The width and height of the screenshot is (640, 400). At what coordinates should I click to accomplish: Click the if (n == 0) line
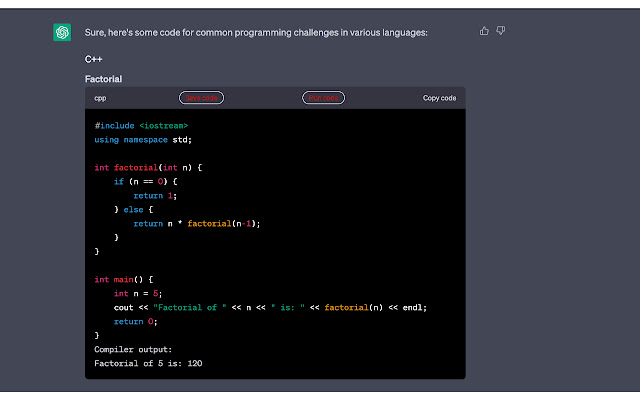coord(146,182)
